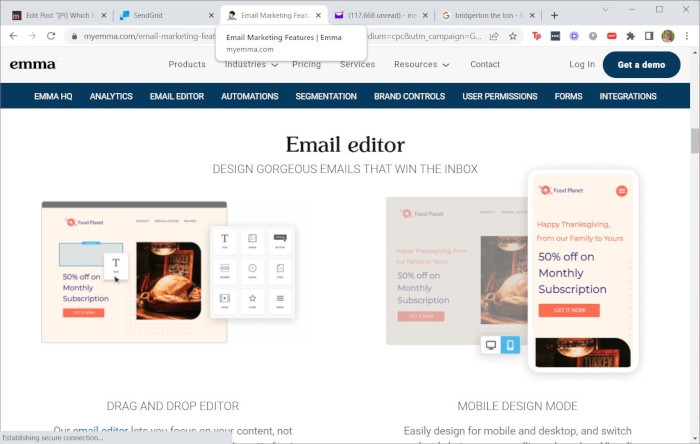
Task: Click the star block icon in editor palette
Action: click(252, 300)
